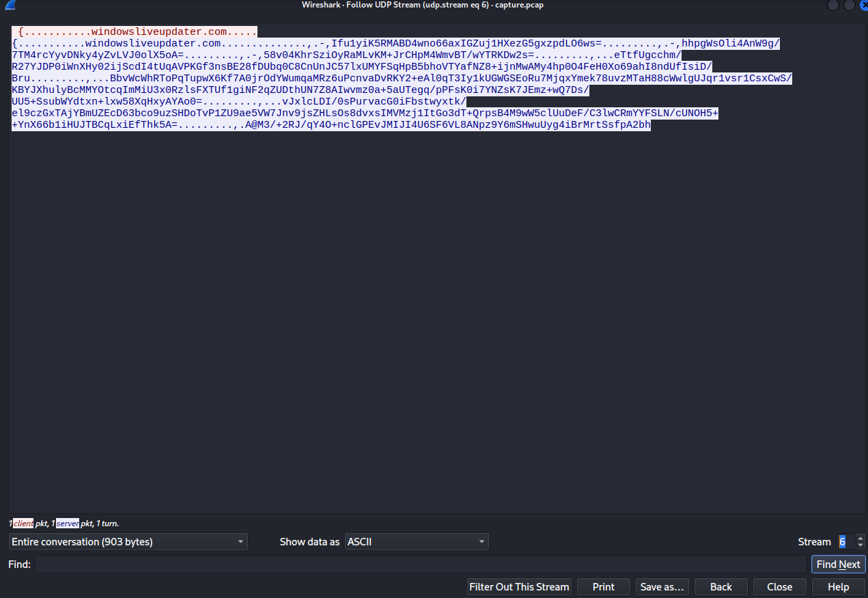The image size is (868, 598).
Task: Open the Entire conversation dropdown
Action: [x=128, y=542]
